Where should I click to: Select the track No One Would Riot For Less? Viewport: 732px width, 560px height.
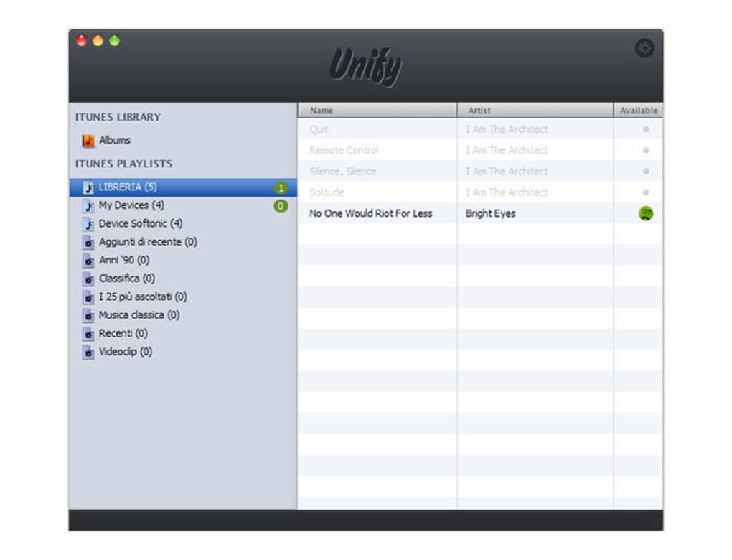point(370,213)
